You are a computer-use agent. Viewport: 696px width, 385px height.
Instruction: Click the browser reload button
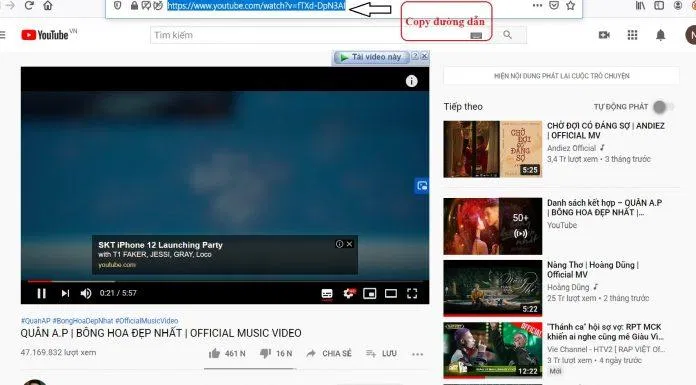coord(29,6)
